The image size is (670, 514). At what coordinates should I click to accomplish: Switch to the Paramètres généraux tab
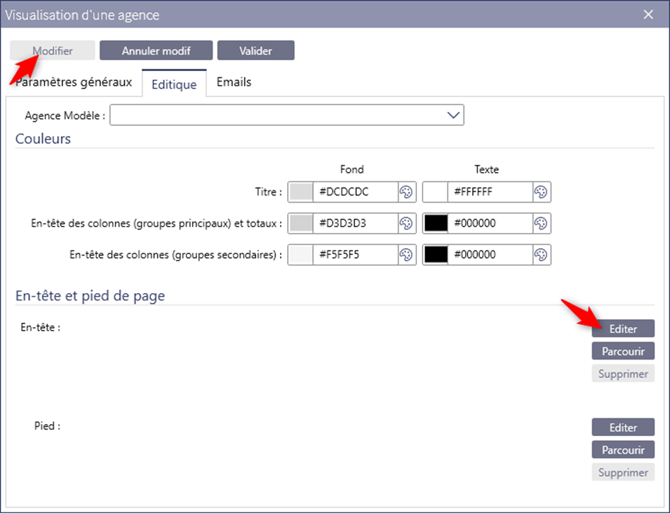tap(74, 83)
